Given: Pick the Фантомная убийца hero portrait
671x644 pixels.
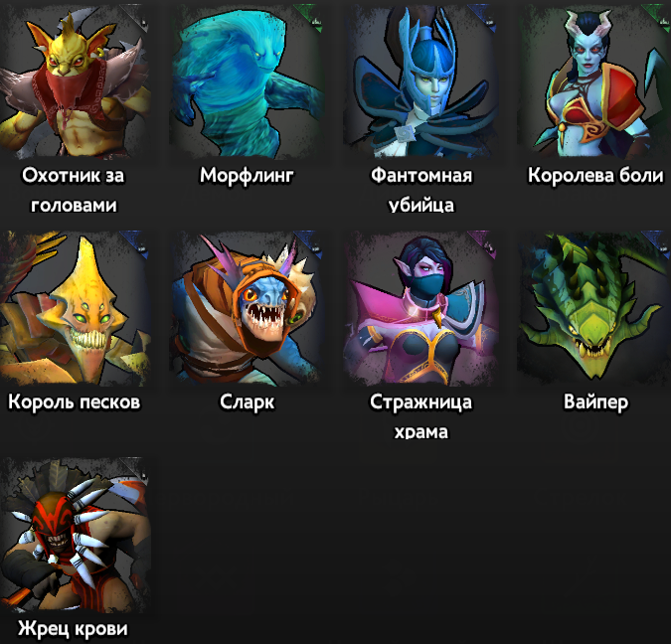Looking at the screenshot, I should [421, 80].
